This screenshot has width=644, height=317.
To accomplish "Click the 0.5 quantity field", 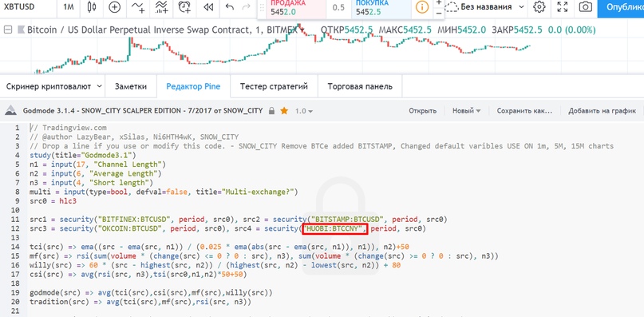I will [338, 8].
